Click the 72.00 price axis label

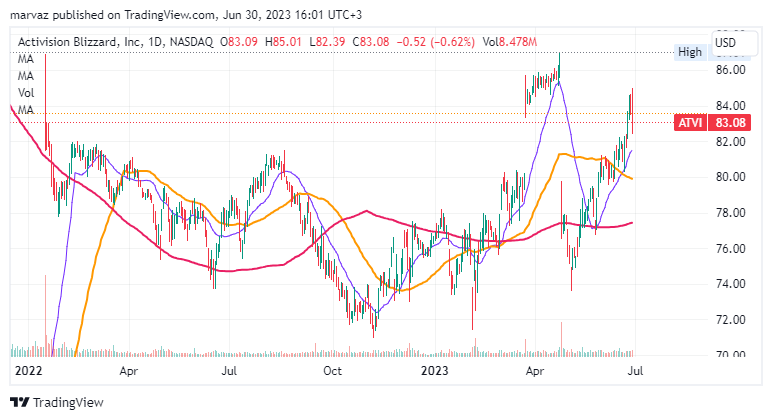pos(731,320)
